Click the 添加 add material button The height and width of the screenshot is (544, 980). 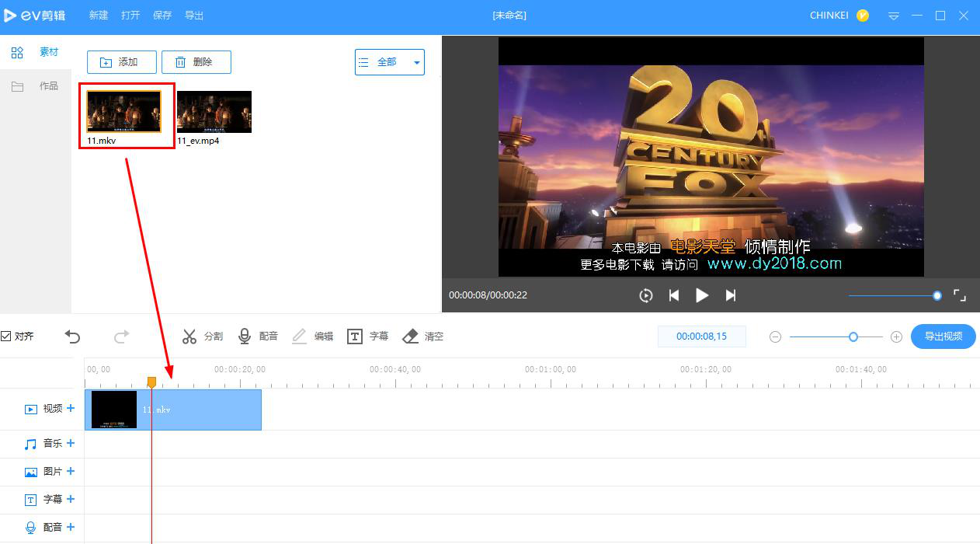pyautogui.click(x=121, y=61)
